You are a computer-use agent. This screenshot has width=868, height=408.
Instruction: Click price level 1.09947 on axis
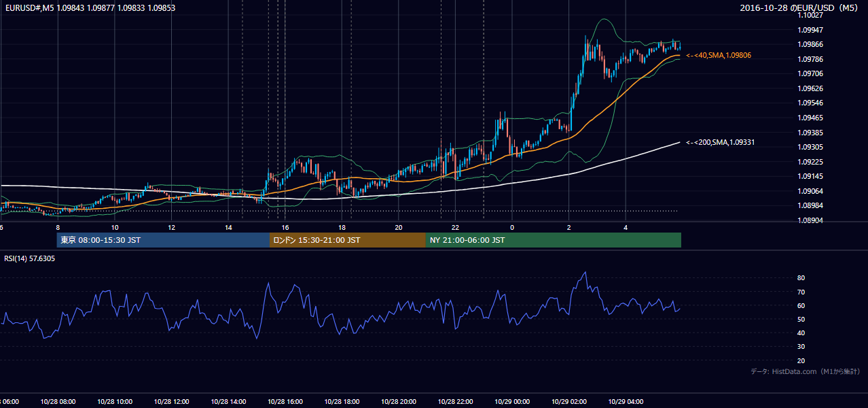(x=810, y=30)
